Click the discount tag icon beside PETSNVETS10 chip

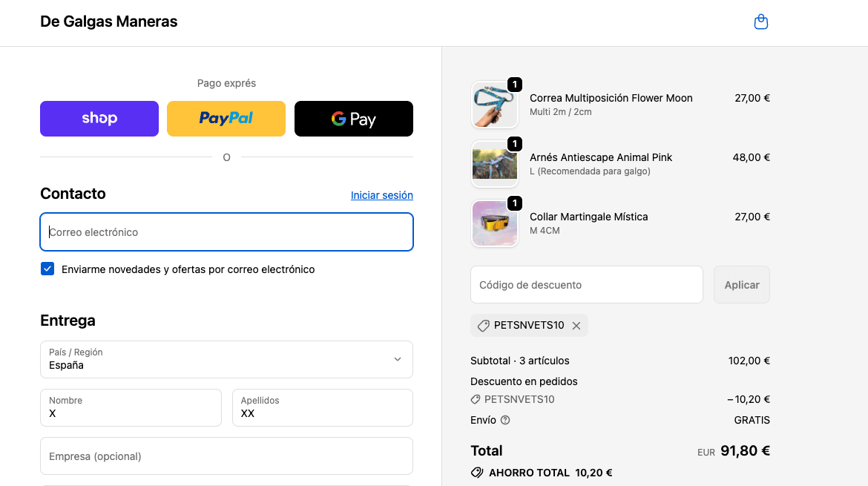click(484, 326)
